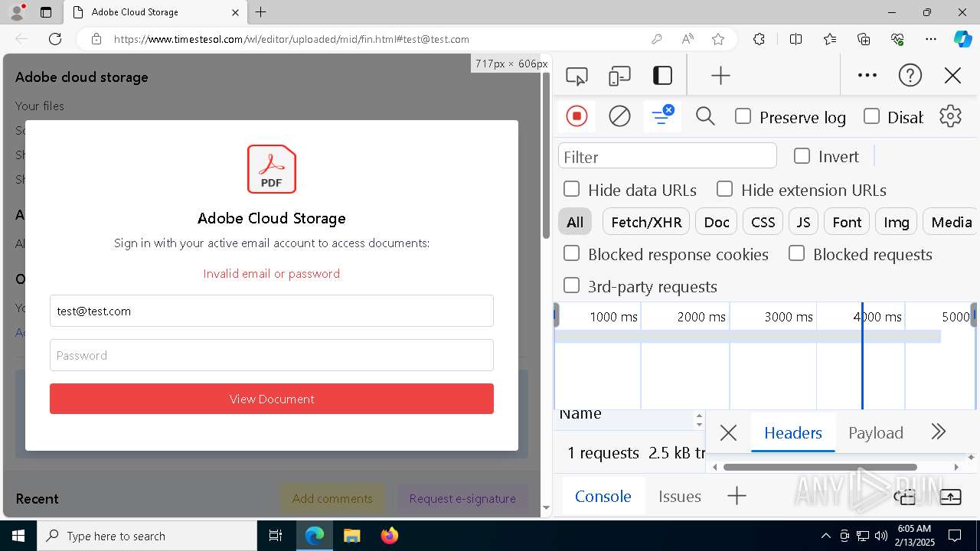Viewport: 980px width, 551px height.
Task: Open Copilot sidebar icon
Action: (963, 39)
